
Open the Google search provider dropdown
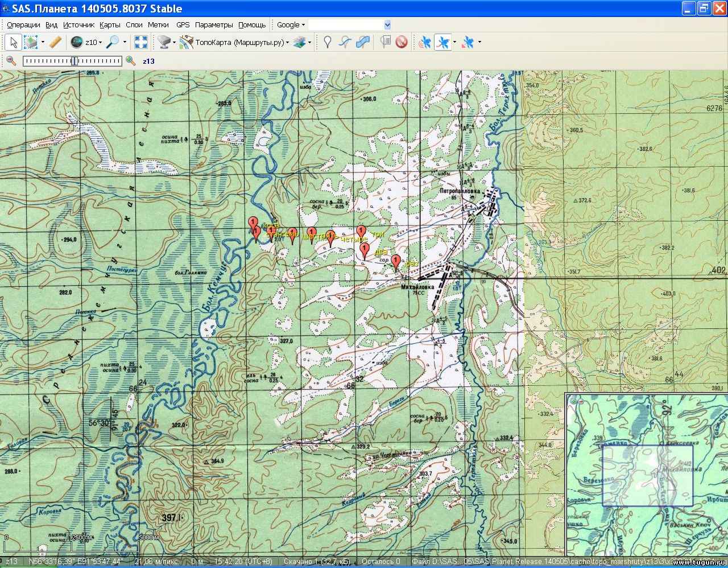click(x=291, y=25)
